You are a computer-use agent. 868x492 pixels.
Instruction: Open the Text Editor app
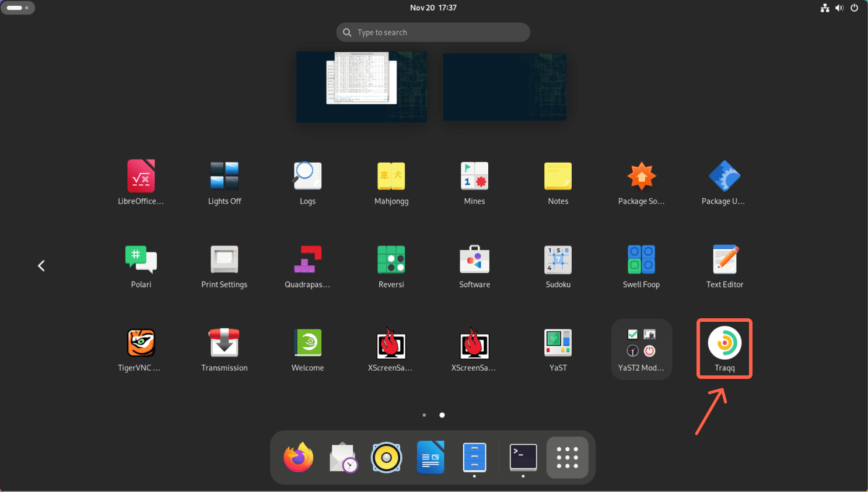click(724, 259)
